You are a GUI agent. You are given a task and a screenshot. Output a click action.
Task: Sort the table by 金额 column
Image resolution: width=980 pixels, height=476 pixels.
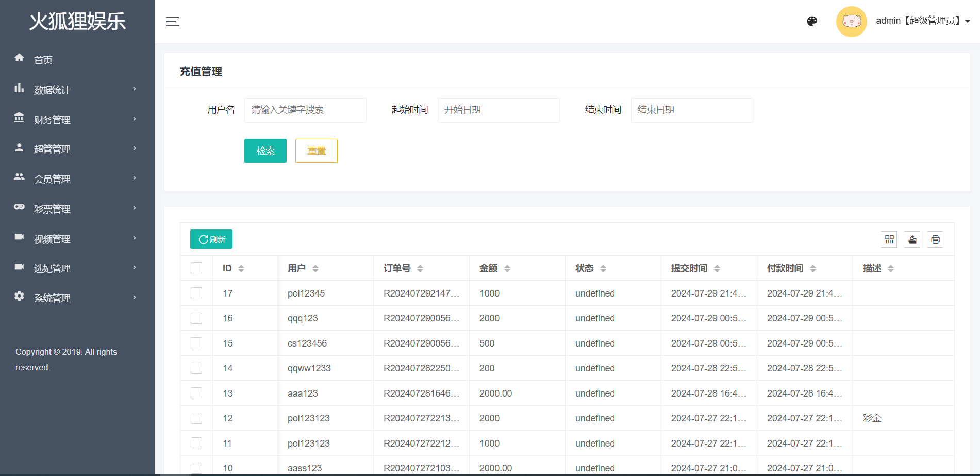(x=507, y=268)
